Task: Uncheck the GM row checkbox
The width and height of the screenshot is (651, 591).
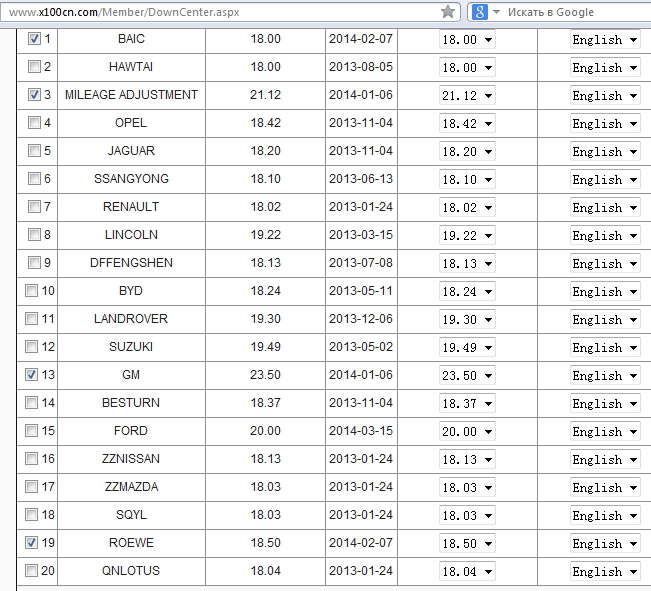Action: [31, 375]
